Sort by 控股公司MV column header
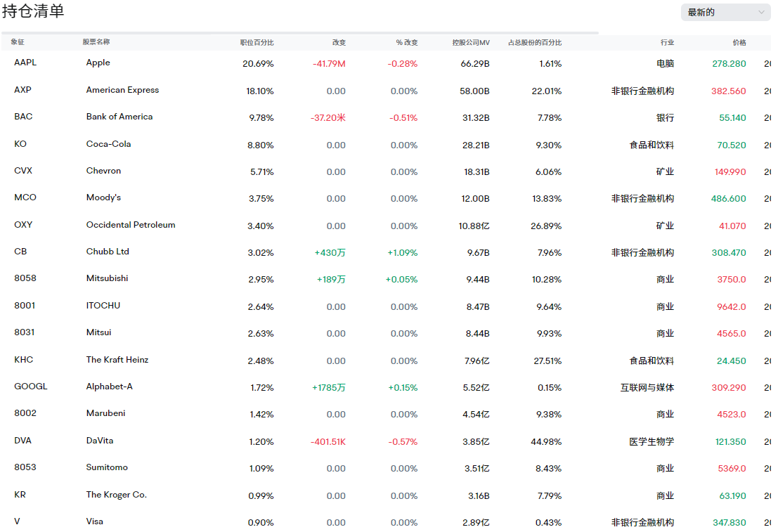Screen dimensions: 778x532 (x=470, y=43)
